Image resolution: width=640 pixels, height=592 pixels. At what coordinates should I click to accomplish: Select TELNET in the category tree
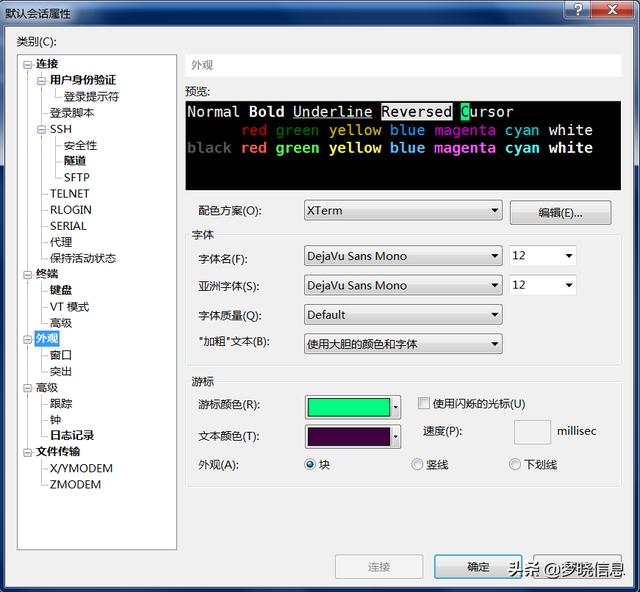pos(69,194)
